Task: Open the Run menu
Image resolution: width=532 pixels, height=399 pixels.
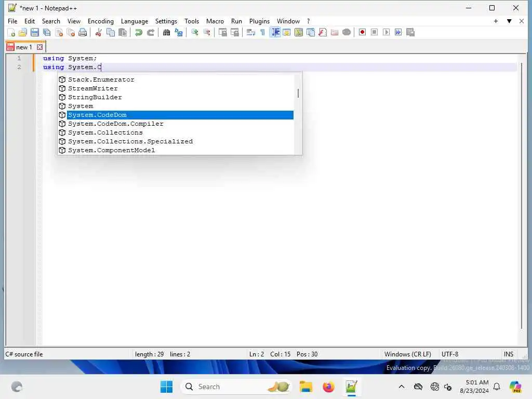Action: [236, 21]
